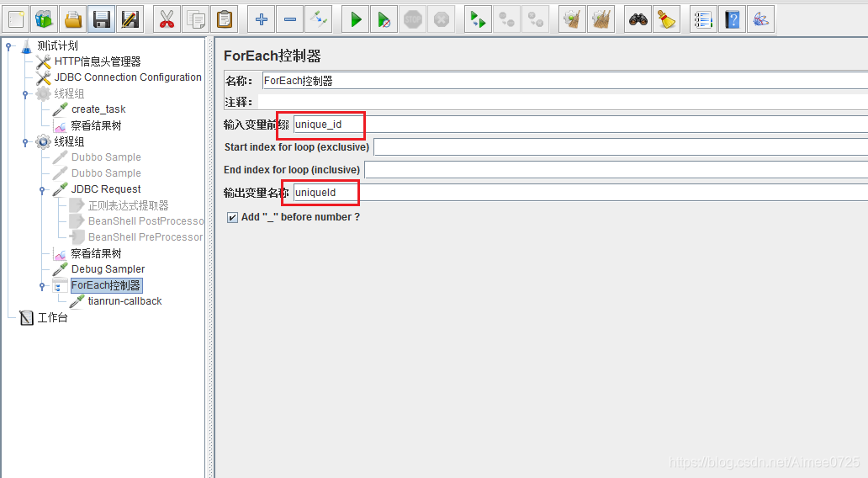
Task: Select 察看结果树 under create_task
Action: point(96,125)
